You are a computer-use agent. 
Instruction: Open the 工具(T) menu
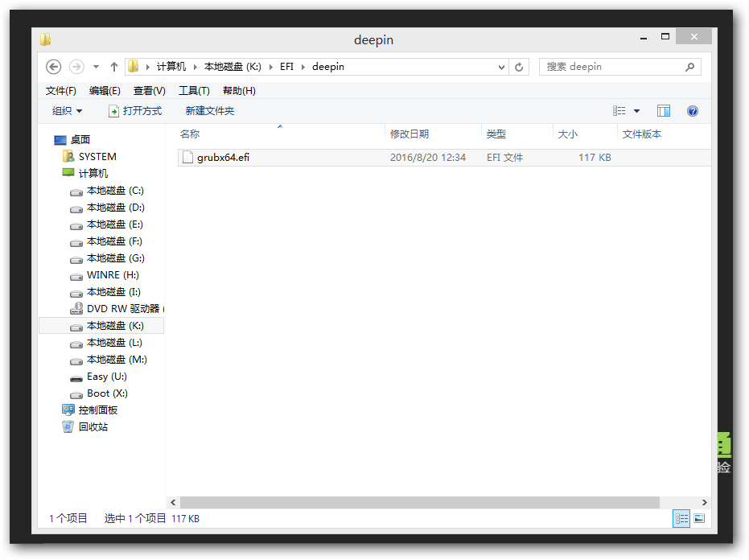tap(194, 91)
